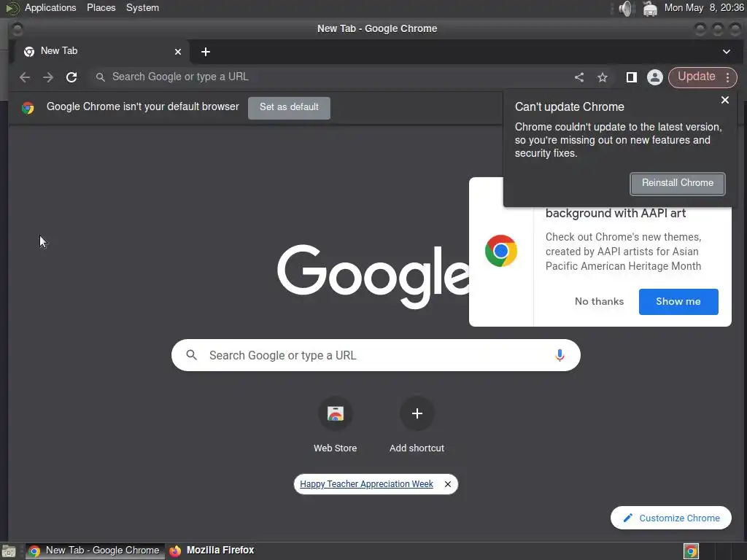Click the Add shortcut tile
The image size is (747, 560).
tap(417, 425)
